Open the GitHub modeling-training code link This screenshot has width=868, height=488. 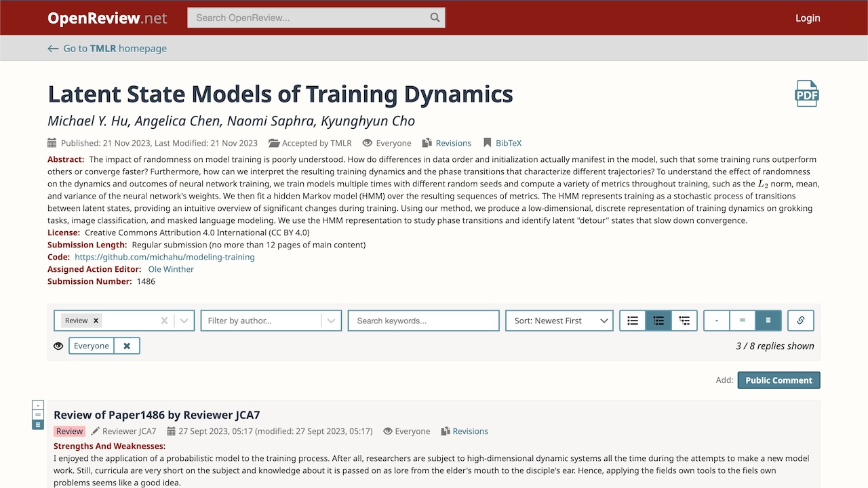pyautogui.click(x=165, y=257)
